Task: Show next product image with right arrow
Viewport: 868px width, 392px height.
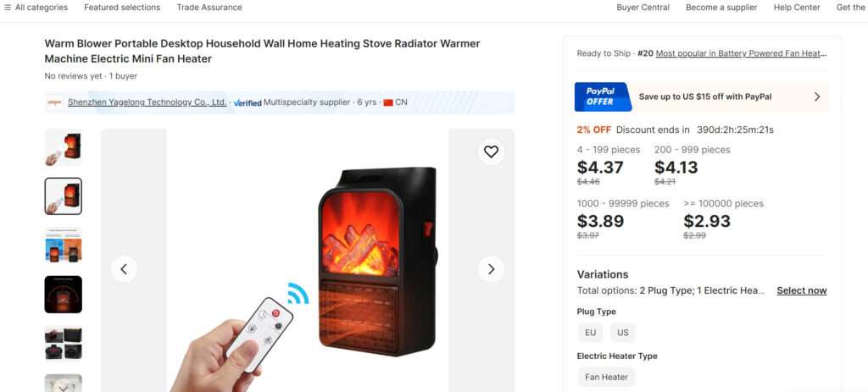Action: 491,269
